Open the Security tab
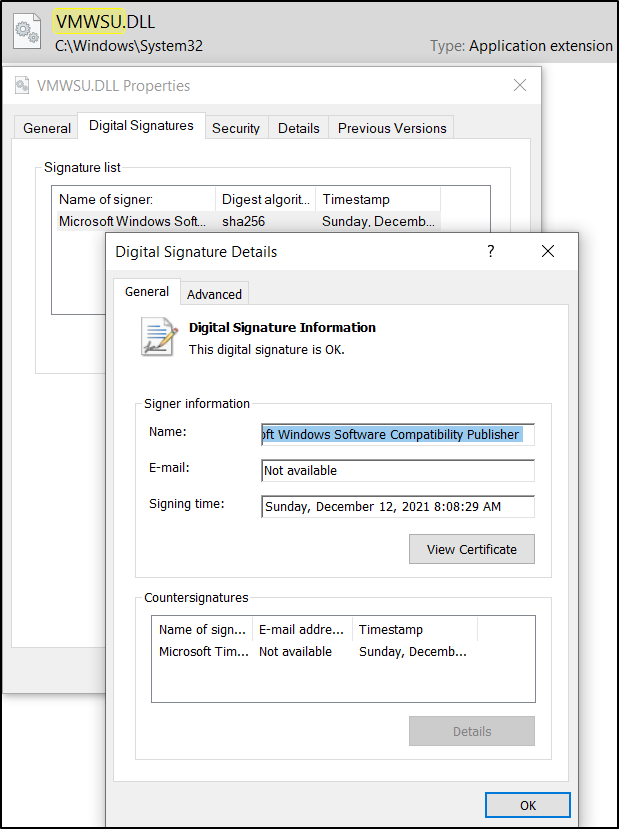The width and height of the screenshot is (619, 829). 236,128
